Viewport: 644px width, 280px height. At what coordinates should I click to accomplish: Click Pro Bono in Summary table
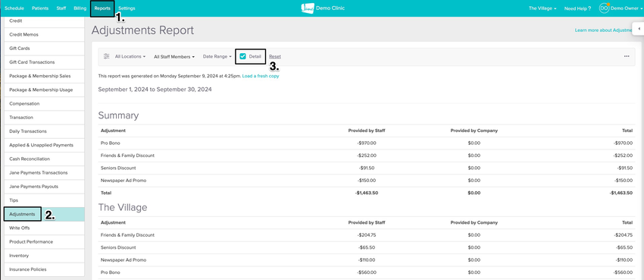pyautogui.click(x=110, y=143)
